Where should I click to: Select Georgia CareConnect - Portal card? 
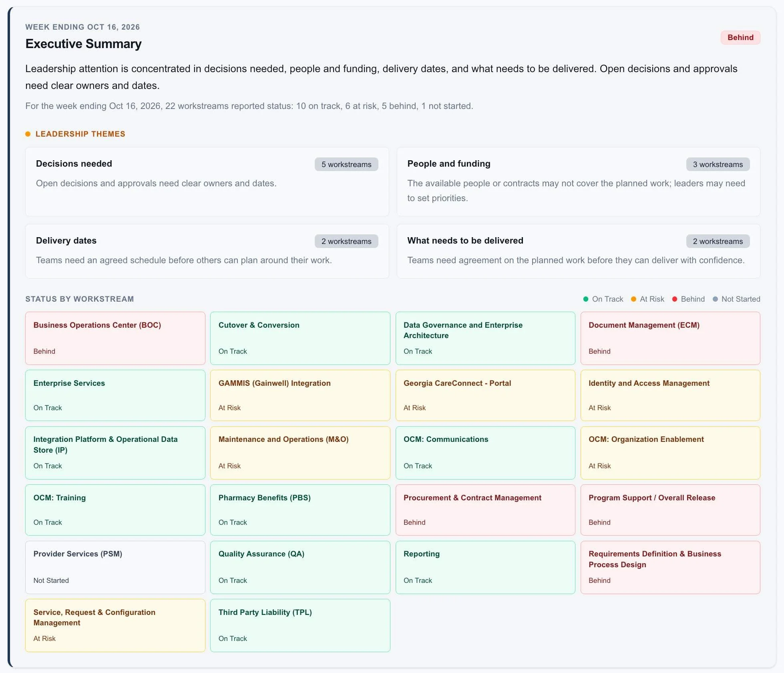pyautogui.click(x=485, y=395)
